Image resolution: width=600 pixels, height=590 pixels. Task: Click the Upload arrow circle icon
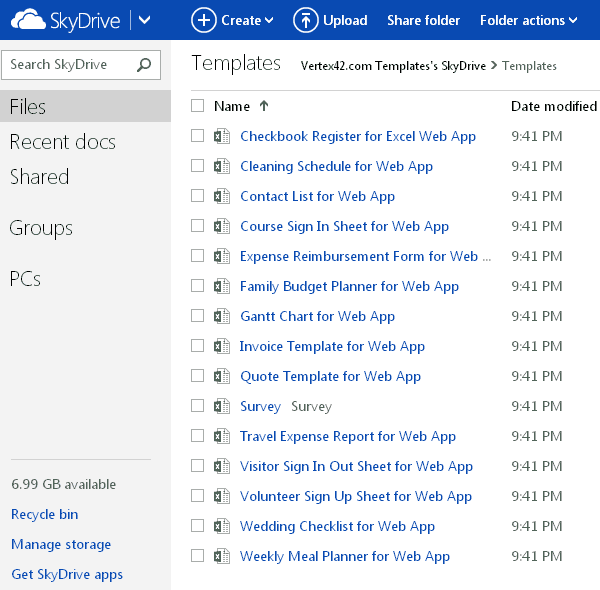pos(306,20)
